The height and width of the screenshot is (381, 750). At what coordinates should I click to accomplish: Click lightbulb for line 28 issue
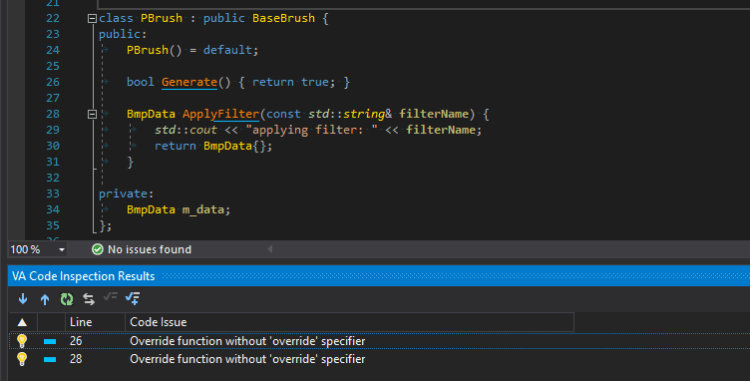pos(22,359)
